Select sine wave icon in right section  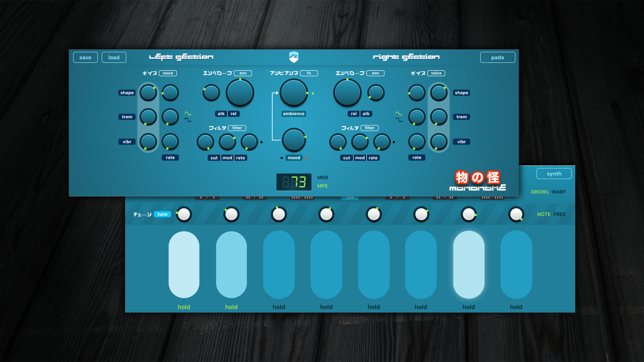click(x=399, y=114)
